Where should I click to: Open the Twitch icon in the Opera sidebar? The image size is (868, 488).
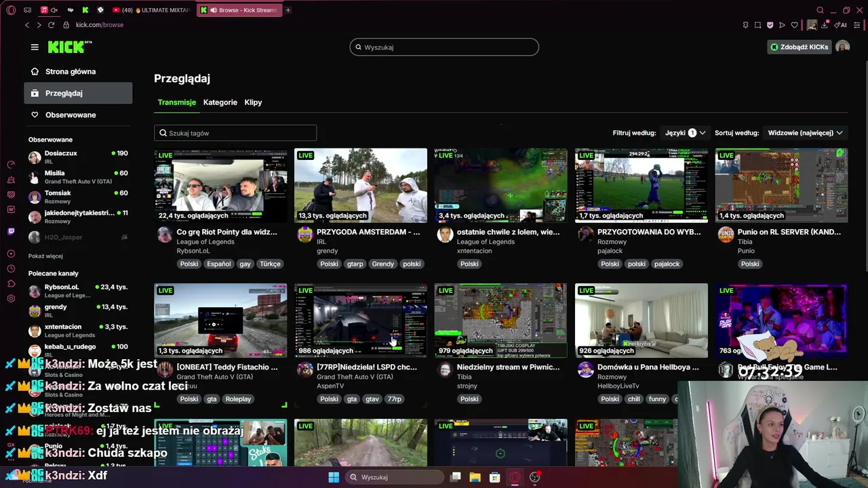click(11, 232)
